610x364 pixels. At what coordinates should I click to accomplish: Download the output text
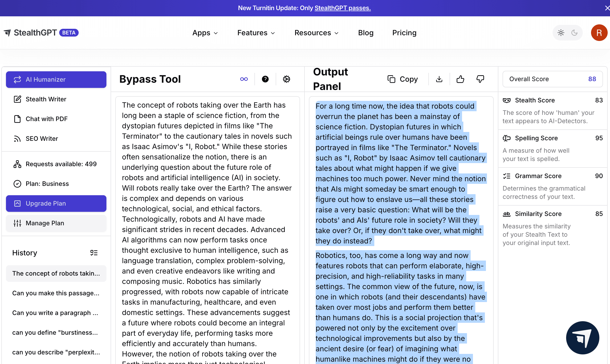point(439,79)
